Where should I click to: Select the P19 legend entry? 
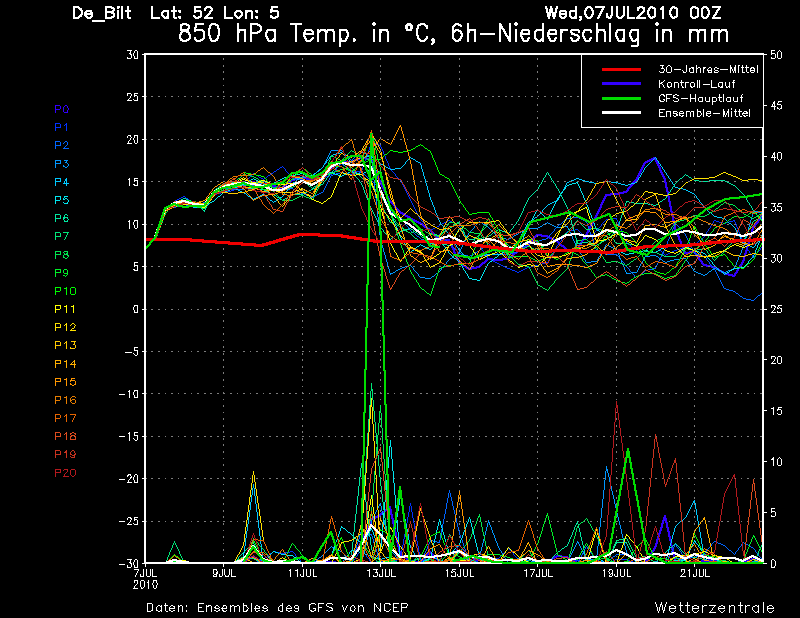point(65,454)
